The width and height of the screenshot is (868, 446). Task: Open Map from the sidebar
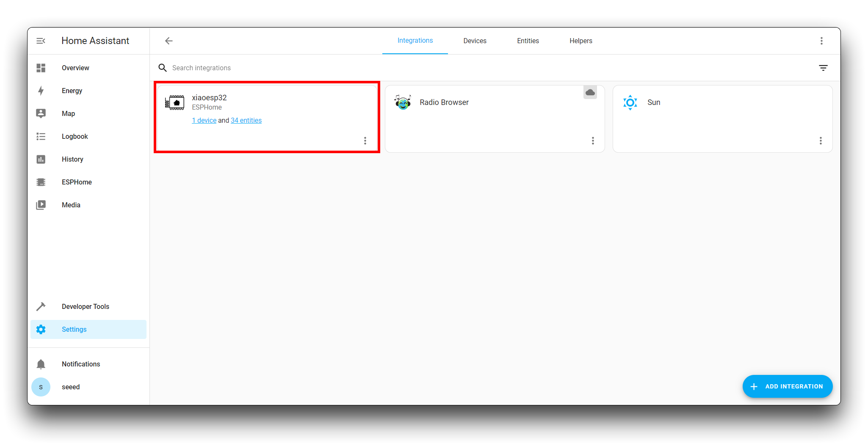88,113
